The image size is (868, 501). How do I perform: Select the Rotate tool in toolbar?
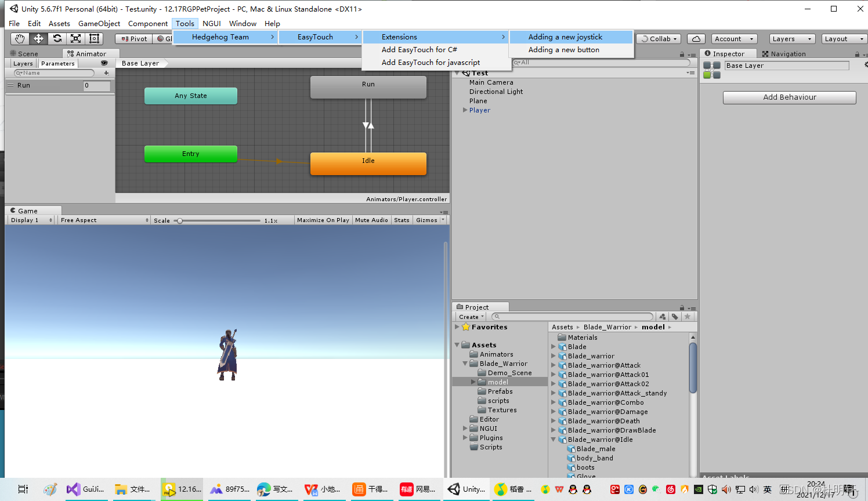[57, 38]
